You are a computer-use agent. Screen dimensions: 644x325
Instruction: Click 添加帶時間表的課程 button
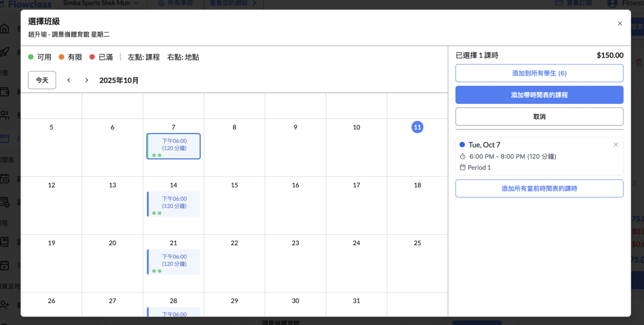click(539, 95)
